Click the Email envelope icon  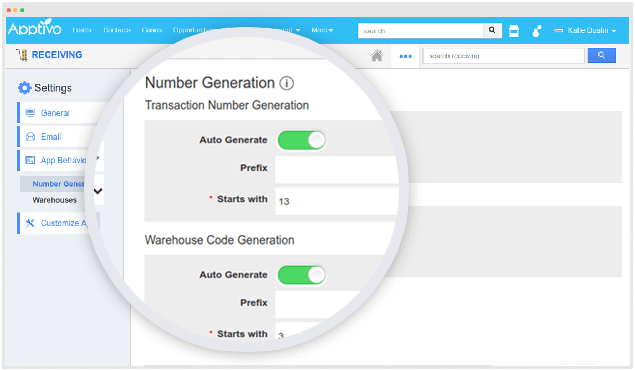pyautogui.click(x=30, y=136)
